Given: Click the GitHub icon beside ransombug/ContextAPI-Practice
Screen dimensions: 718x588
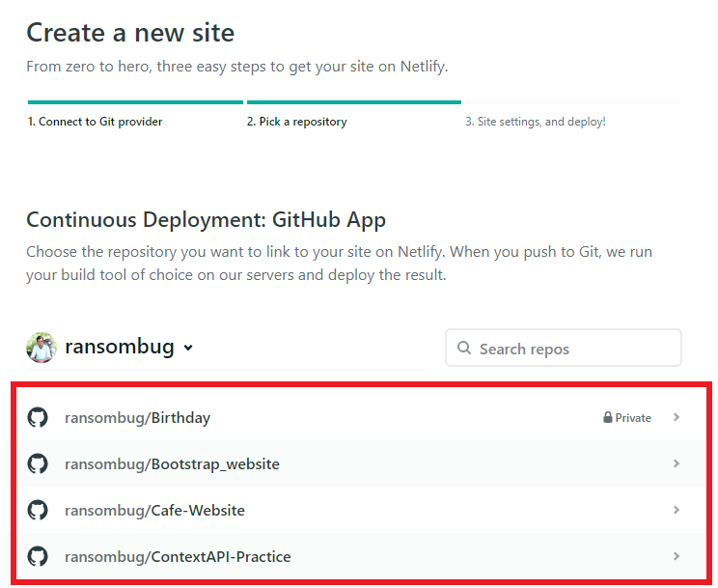Looking at the screenshot, I should point(38,556).
